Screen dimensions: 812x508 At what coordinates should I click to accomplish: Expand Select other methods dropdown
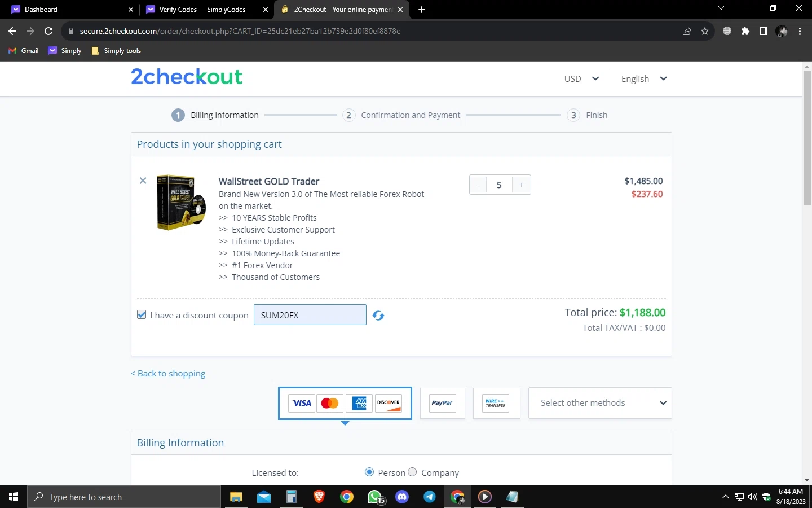[600, 403]
